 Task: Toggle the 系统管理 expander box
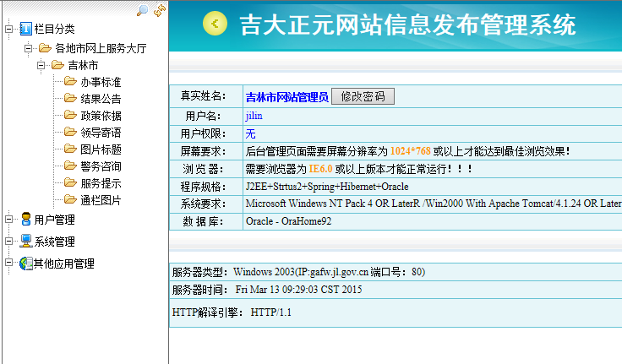(x=8, y=241)
